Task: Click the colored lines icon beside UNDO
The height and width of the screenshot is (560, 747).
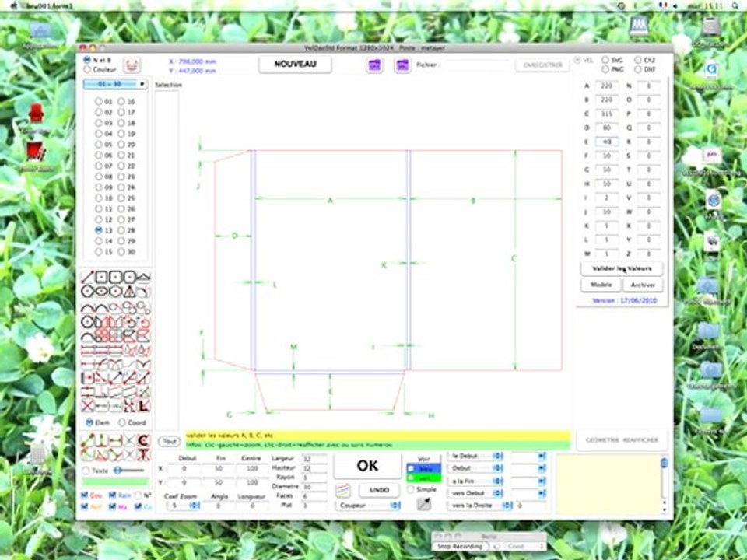Action: coord(343,490)
